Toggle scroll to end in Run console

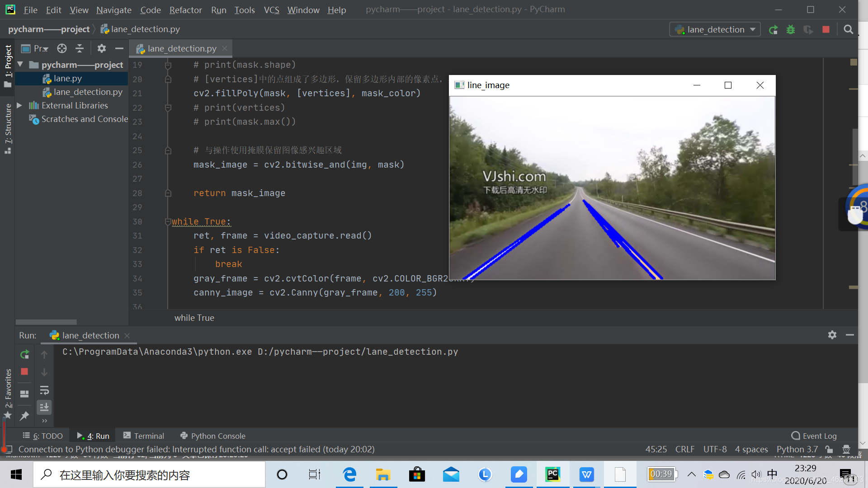click(44, 408)
